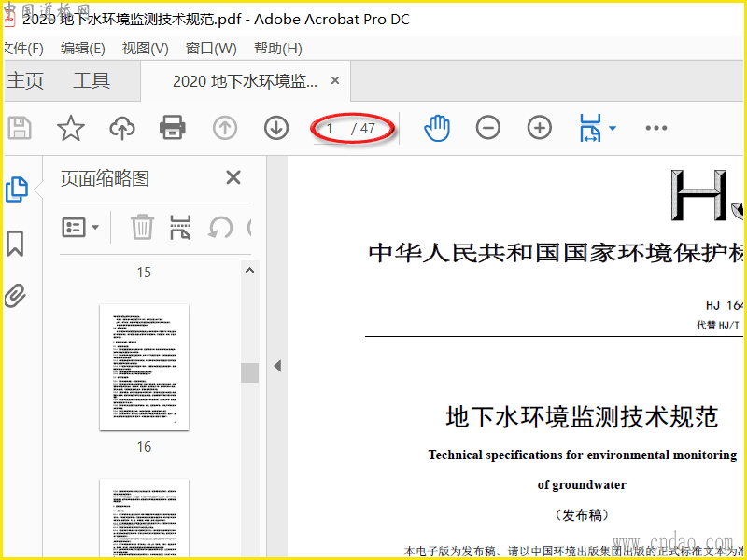Rotate pages counterclockwise icon
This screenshot has height=560, width=747.
[x=220, y=228]
